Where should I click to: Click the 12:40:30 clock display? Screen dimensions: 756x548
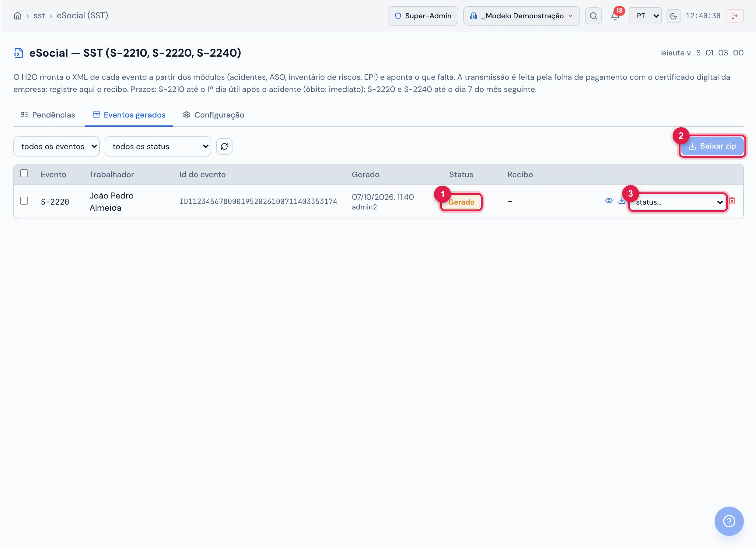(x=703, y=16)
